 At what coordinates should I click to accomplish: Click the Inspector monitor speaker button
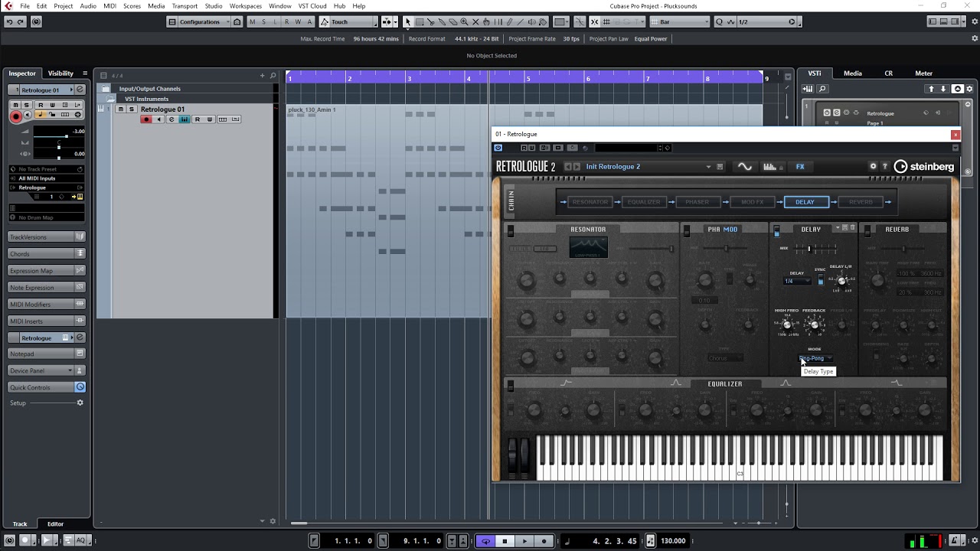[28, 115]
